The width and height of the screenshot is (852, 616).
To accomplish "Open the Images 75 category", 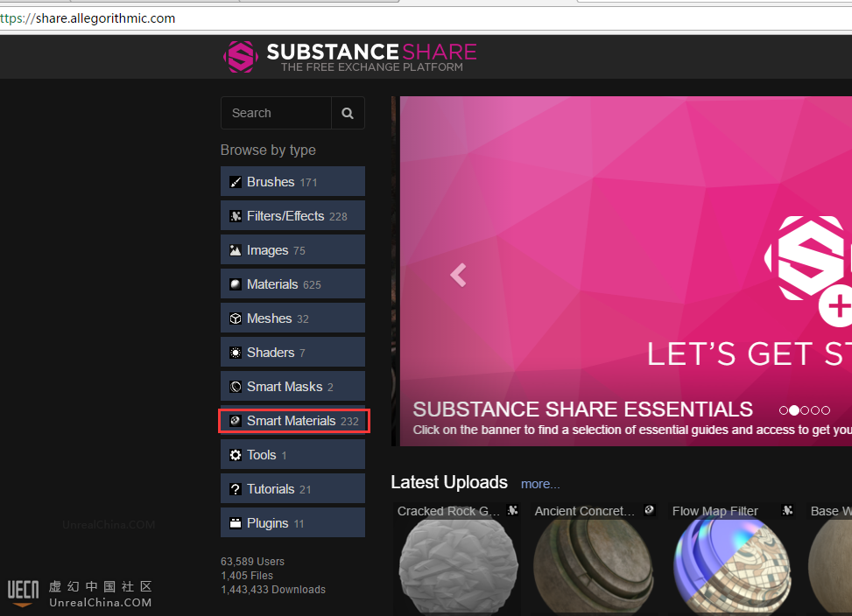I will click(292, 249).
